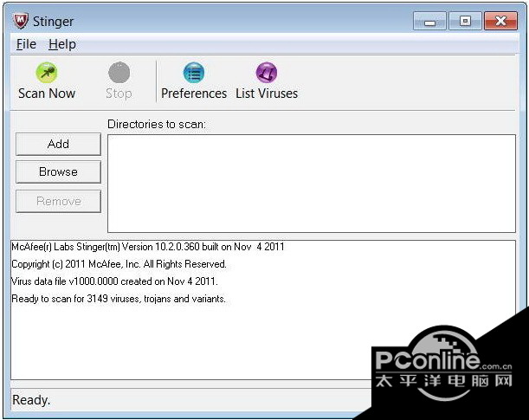Click the green Scan Now icon
Viewport: 529px width, 420px height.
[47, 72]
